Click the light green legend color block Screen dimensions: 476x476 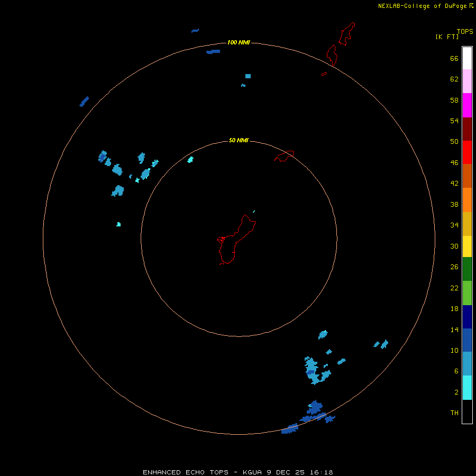(x=467, y=293)
